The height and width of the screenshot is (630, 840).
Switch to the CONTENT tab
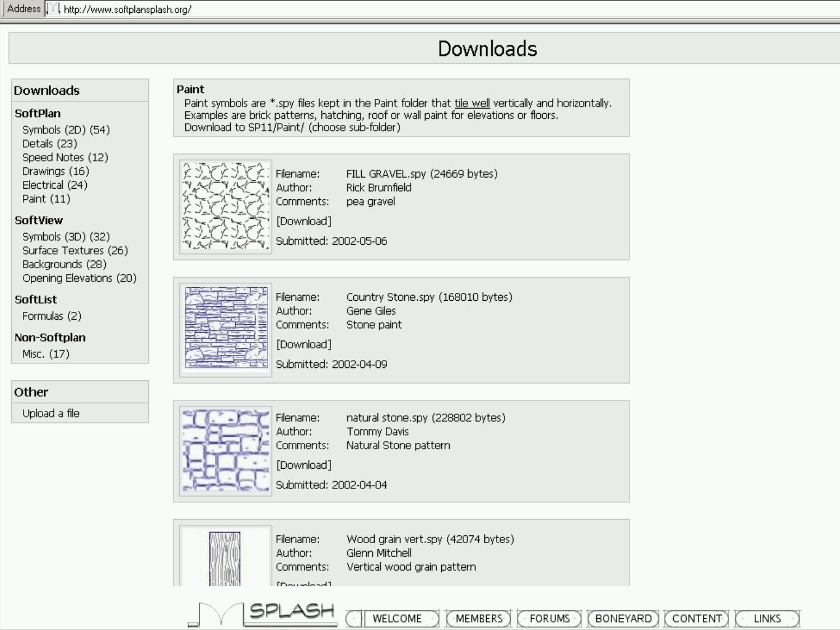[697, 618]
